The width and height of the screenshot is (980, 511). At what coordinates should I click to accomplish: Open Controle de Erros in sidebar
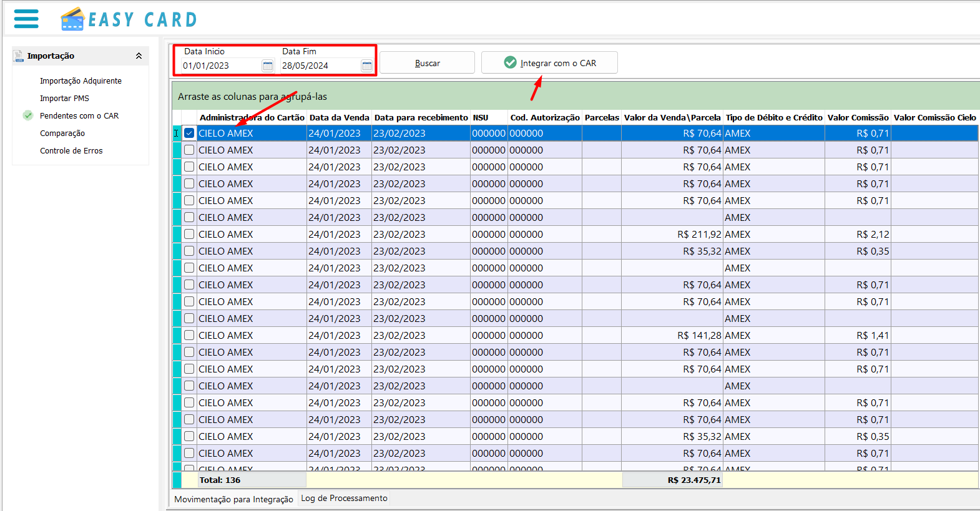coord(71,151)
